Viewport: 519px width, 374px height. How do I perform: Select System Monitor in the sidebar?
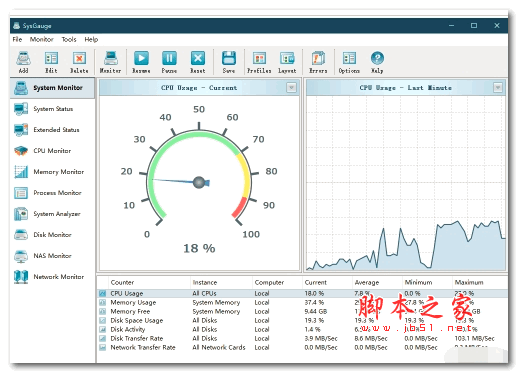click(x=52, y=88)
